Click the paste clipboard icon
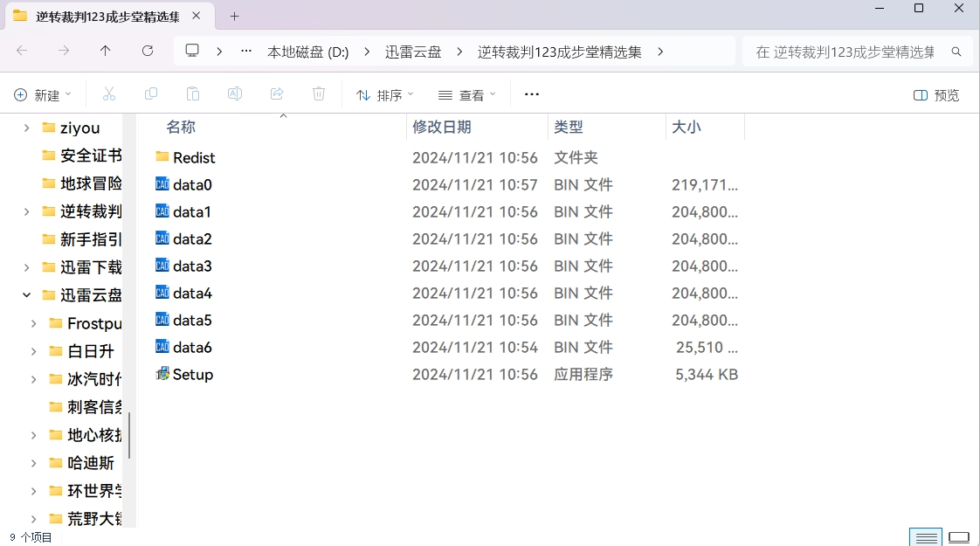The height and width of the screenshot is (546, 980). tap(193, 94)
